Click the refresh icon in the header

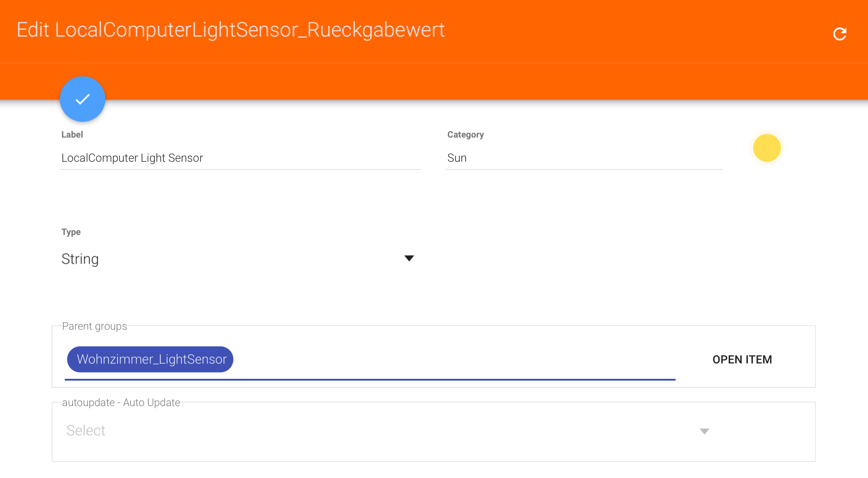coord(840,34)
